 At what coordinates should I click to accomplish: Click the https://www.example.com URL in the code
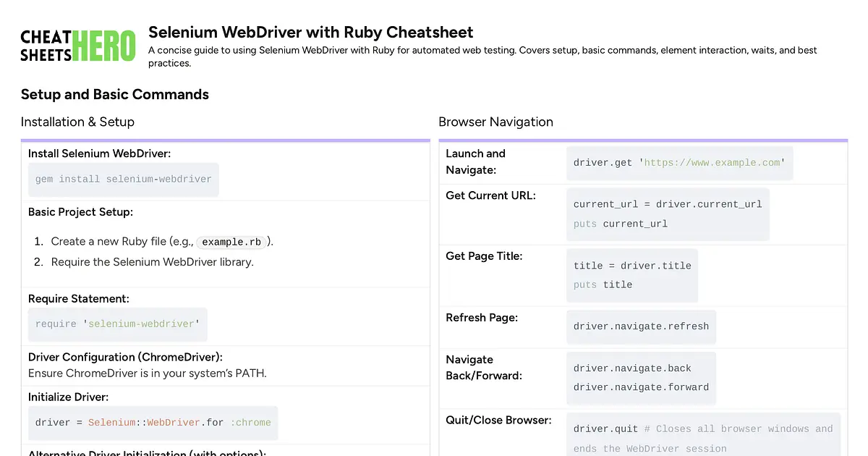coord(712,162)
